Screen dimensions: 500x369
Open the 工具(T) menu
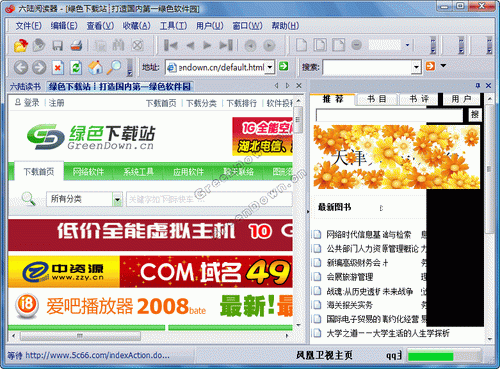click(173, 26)
